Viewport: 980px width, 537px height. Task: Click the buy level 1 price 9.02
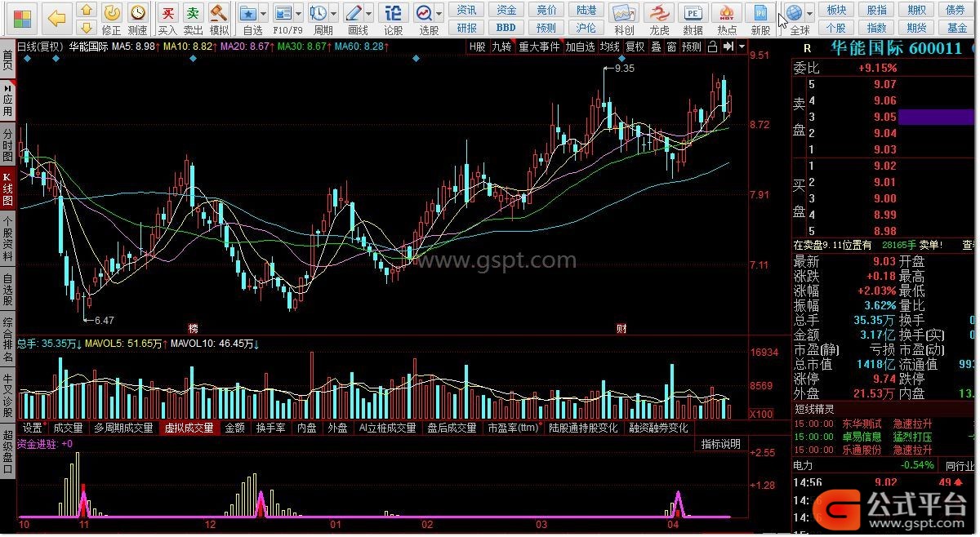pyautogui.click(x=884, y=166)
